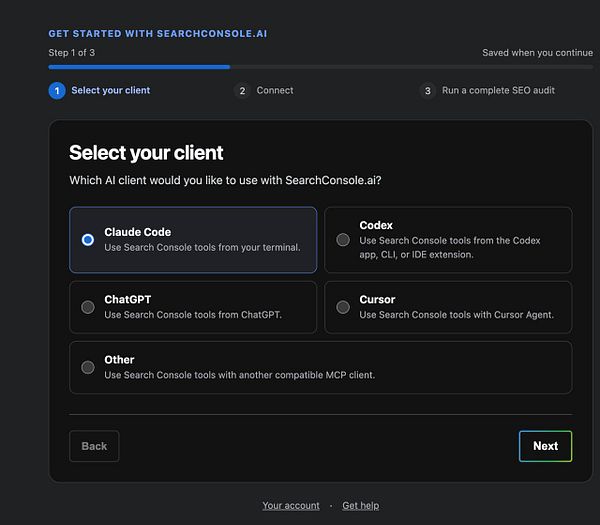The height and width of the screenshot is (525, 600).
Task: Click the blue onboarding progress bar
Action: 139,67
